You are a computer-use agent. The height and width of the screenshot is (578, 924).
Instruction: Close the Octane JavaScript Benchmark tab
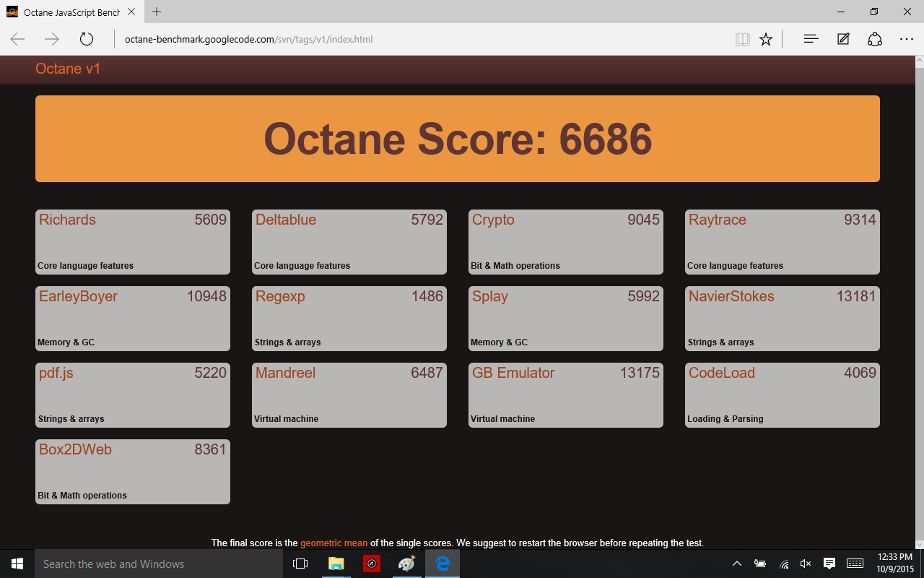click(132, 12)
